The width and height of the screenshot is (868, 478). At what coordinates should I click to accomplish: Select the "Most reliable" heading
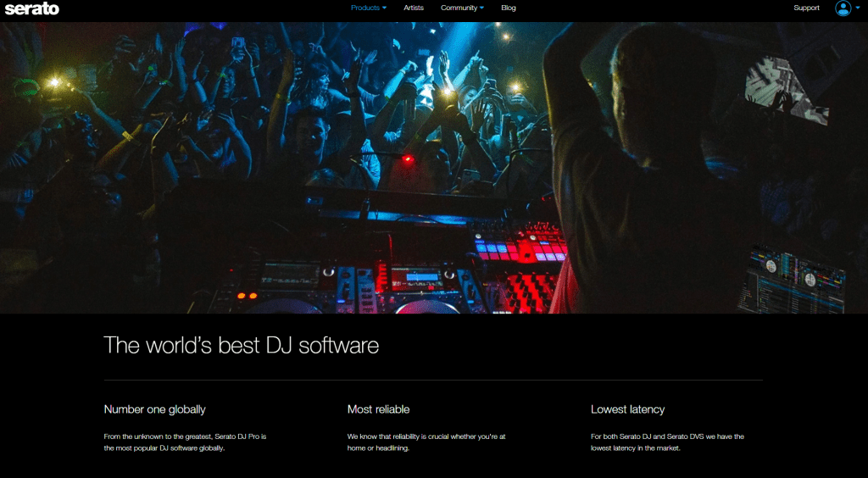[379, 409]
